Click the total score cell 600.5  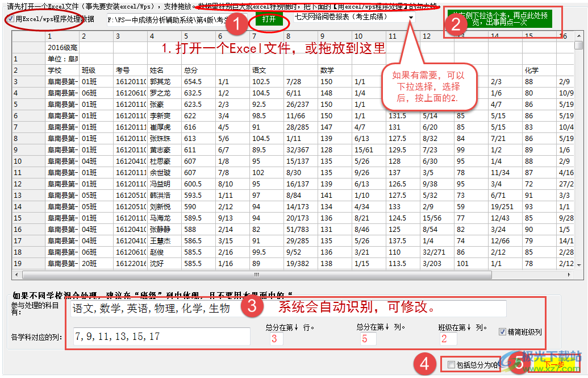click(x=199, y=184)
